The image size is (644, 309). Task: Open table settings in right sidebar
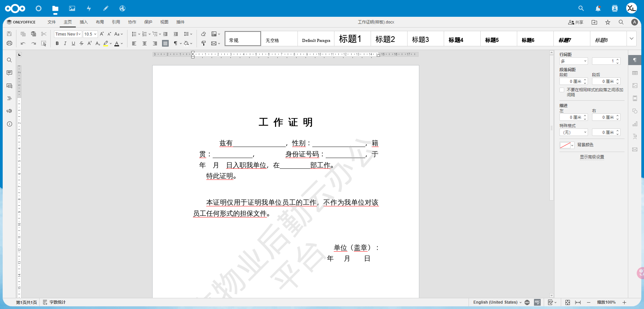tap(635, 73)
